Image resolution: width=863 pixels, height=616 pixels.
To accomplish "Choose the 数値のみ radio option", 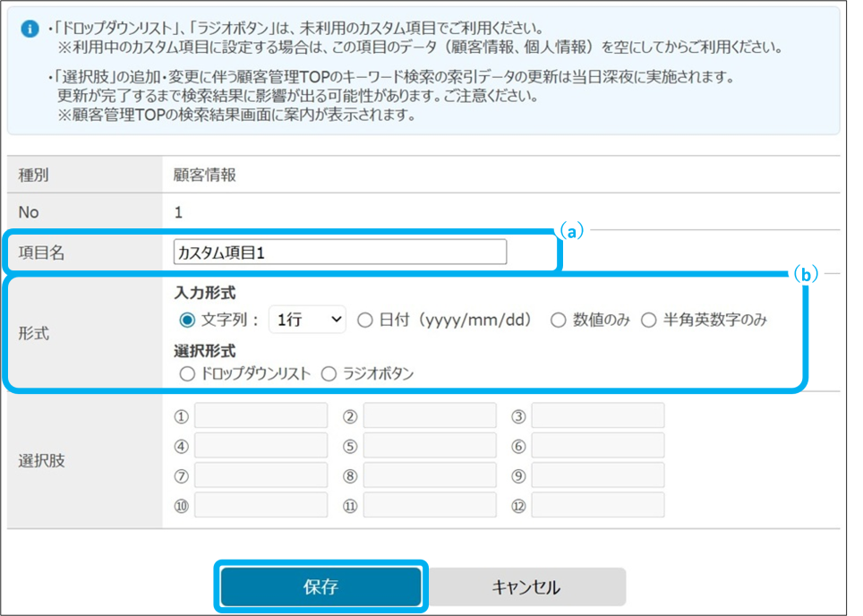I will coord(558,320).
